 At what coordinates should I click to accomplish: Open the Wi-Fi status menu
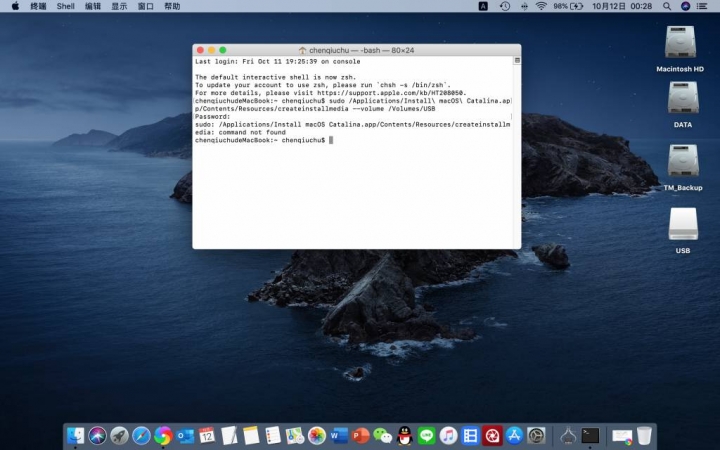(541, 6)
